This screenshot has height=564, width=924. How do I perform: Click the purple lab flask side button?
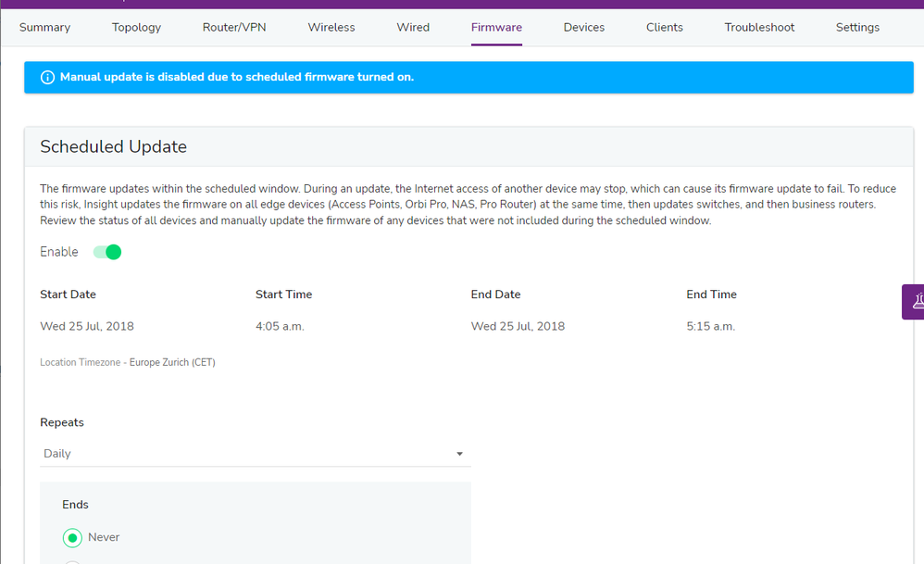(914, 302)
